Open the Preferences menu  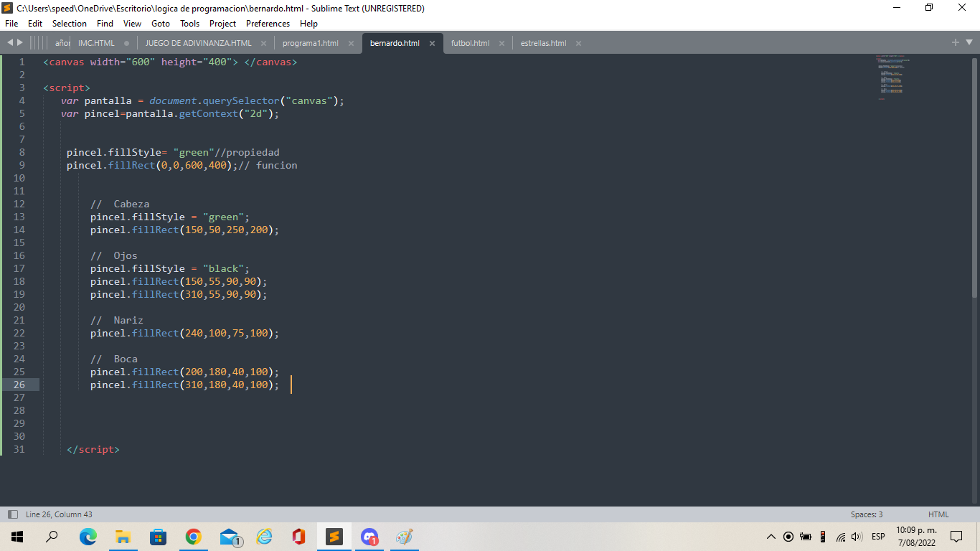pos(268,24)
